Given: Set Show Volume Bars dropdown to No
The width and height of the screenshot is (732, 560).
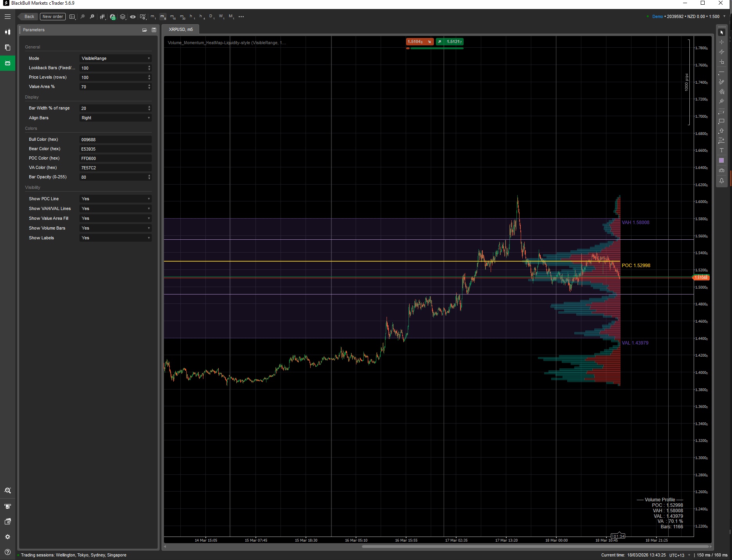Looking at the screenshot, I should [x=115, y=228].
